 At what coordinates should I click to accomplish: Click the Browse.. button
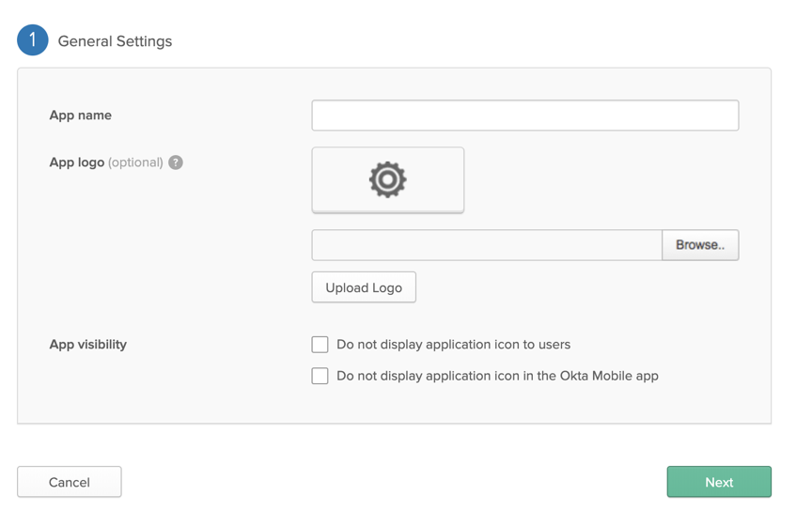pos(700,245)
